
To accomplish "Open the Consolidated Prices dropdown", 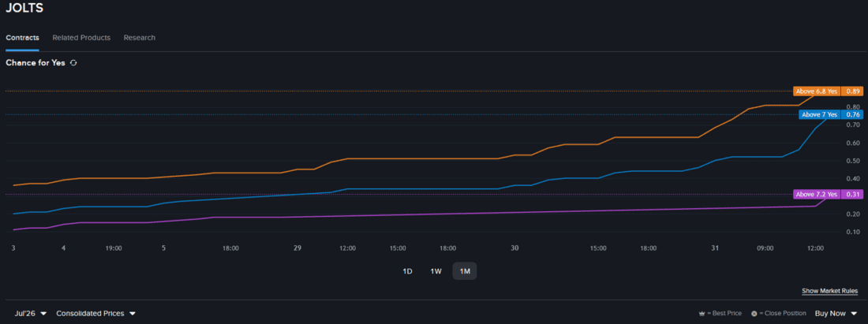I will (95, 314).
